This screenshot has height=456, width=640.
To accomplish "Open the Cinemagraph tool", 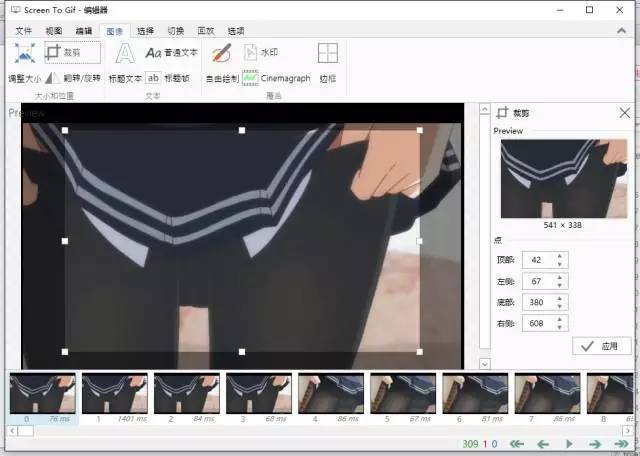I will (x=276, y=78).
